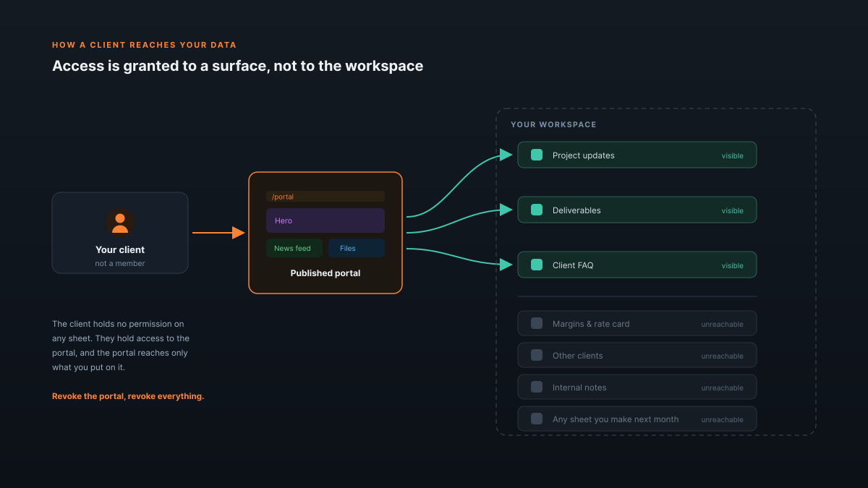Click the Other clients sheet name
868x488 pixels.
coord(578,356)
